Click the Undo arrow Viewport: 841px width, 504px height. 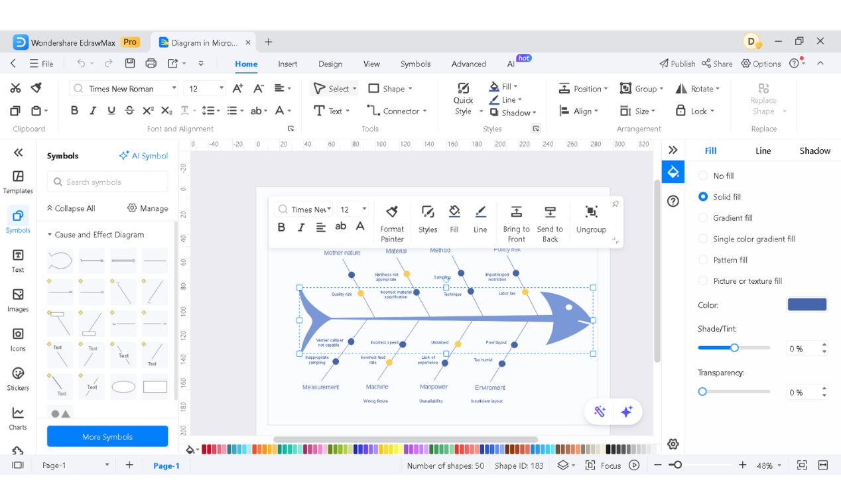pyautogui.click(x=81, y=64)
